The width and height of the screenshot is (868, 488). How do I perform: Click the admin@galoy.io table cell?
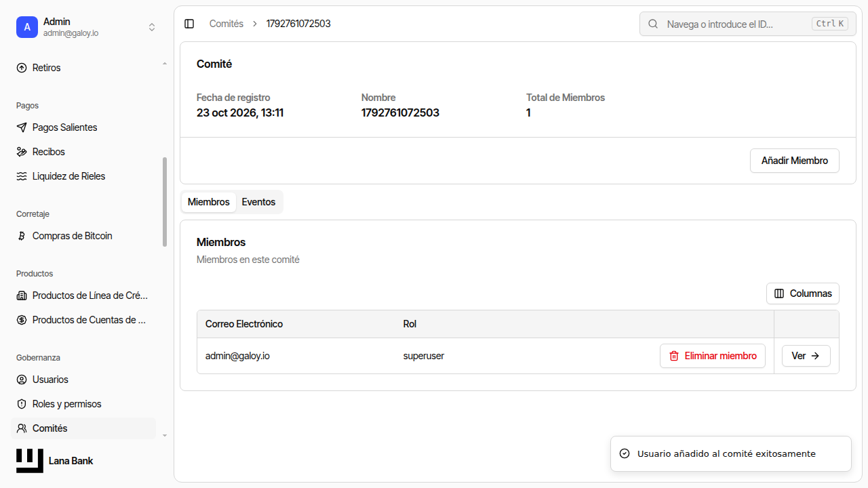(237, 356)
